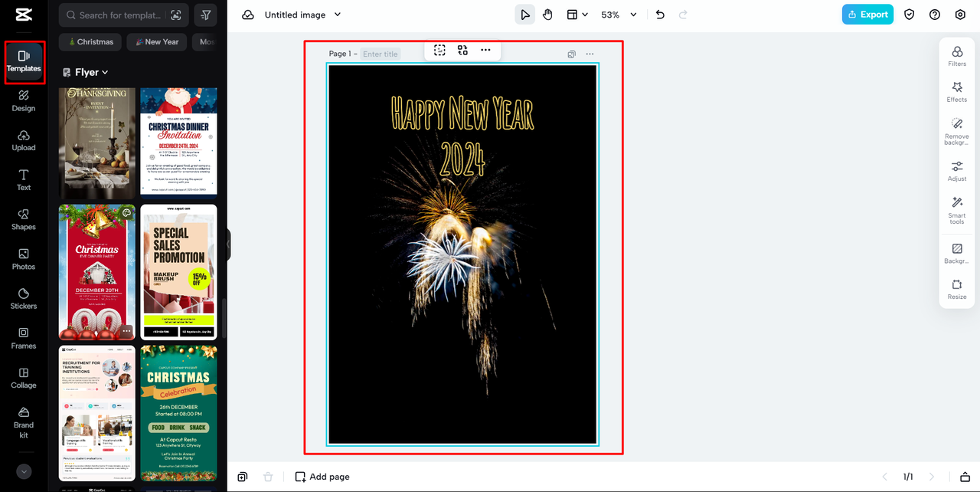This screenshot has width=980, height=492.
Task: Open the Background tool
Action: point(957,254)
